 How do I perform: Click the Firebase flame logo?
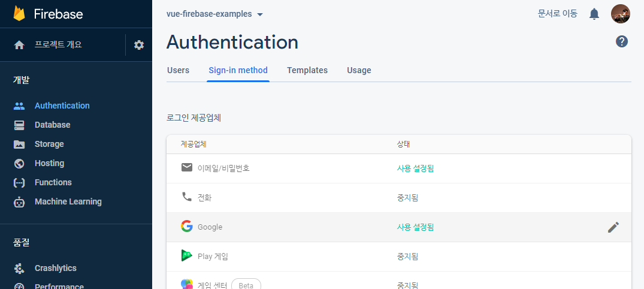pos(19,14)
